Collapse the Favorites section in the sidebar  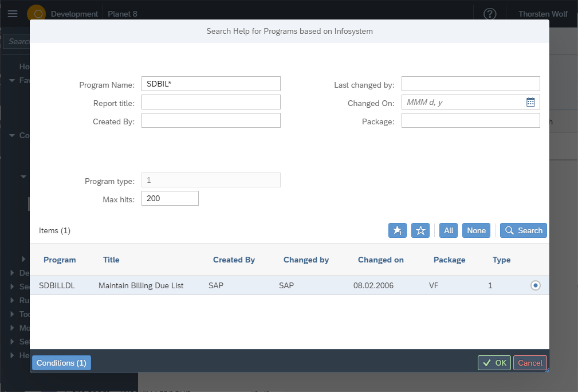click(x=12, y=80)
